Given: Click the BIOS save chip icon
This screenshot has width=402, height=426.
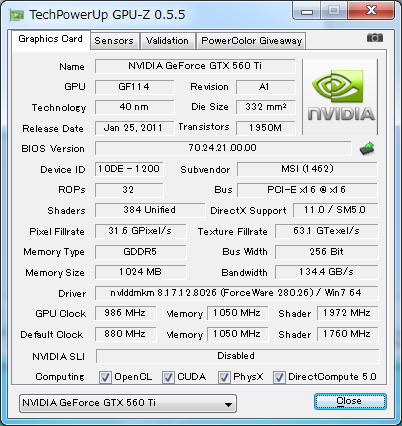Looking at the screenshot, I should pyautogui.click(x=367, y=148).
